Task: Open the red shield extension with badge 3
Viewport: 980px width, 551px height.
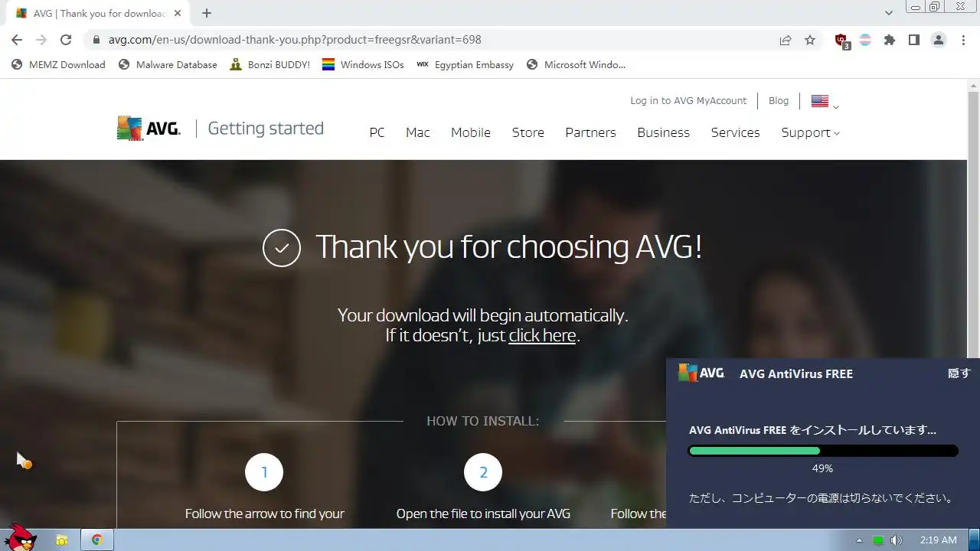Action: 841,41
